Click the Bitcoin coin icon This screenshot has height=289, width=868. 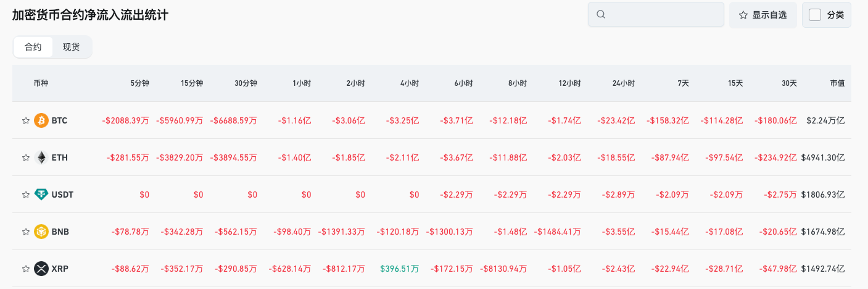click(41, 120)
